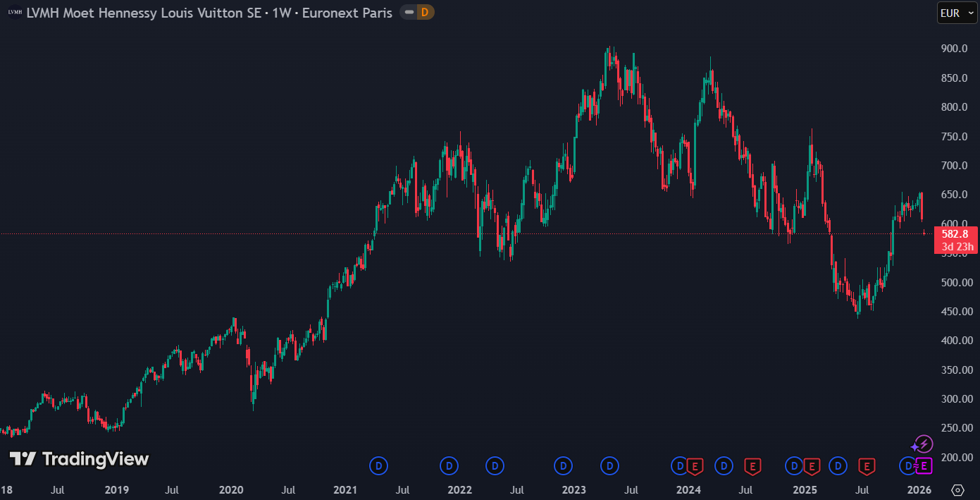Click the 2022 label on time axis

click(x=459, y=489)
